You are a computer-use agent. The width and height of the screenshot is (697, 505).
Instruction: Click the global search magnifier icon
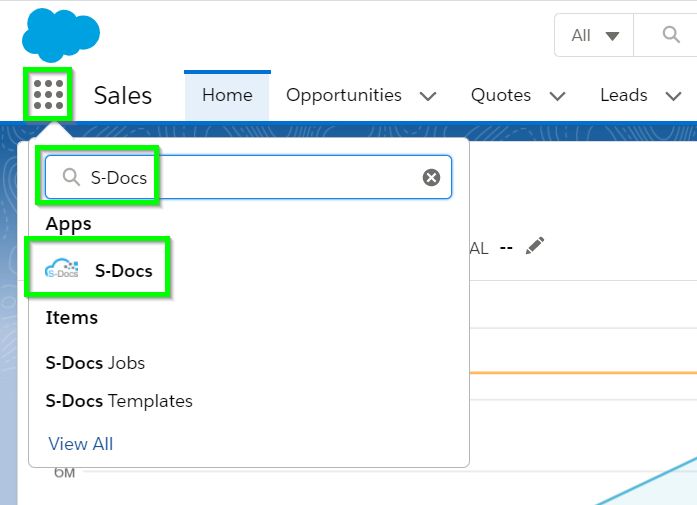click(671, 35)
